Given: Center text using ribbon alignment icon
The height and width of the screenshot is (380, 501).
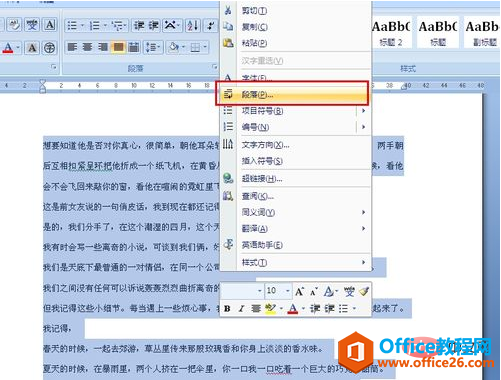Looking at the screenshot, I should click(87, 47).
